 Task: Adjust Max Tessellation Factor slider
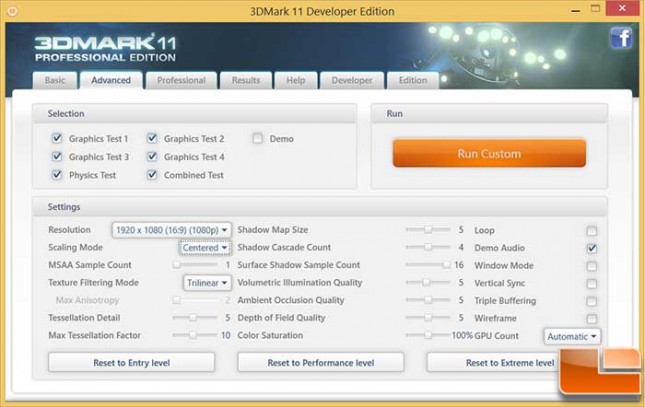pos(193,335)
